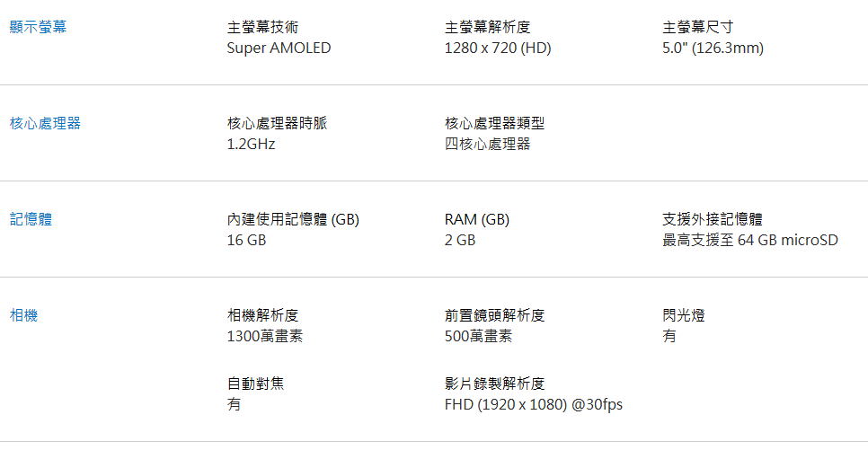
Task: Click the 內建使用記憶體 (GB) label
Action: coord(294,220)
